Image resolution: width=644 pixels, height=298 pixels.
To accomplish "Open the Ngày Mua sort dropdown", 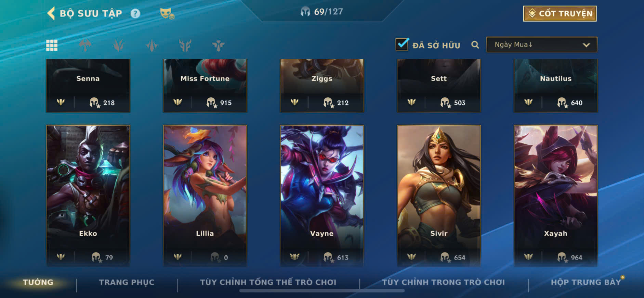I will click(542, 45).
